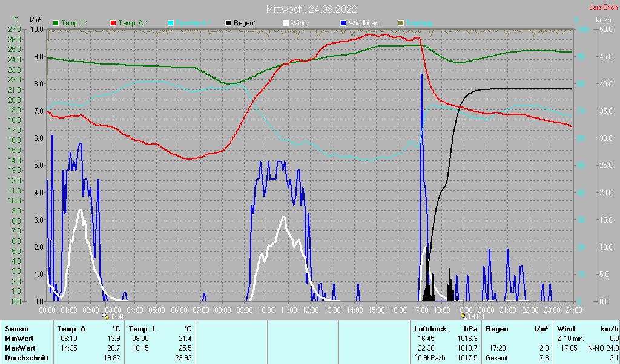Click the chart title Mittwoch, 24.08.2022
This screenshot has height=364, width=620.
click(x=311, y=9)
